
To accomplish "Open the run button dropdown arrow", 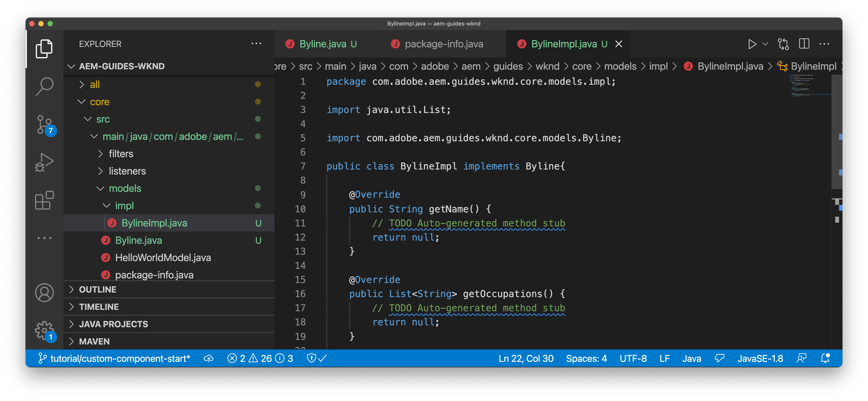I will (765, 44).
